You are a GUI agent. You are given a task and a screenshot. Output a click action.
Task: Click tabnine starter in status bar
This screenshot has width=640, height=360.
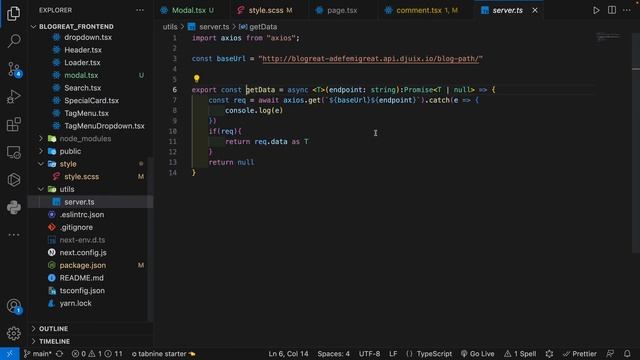pos(163,354)
